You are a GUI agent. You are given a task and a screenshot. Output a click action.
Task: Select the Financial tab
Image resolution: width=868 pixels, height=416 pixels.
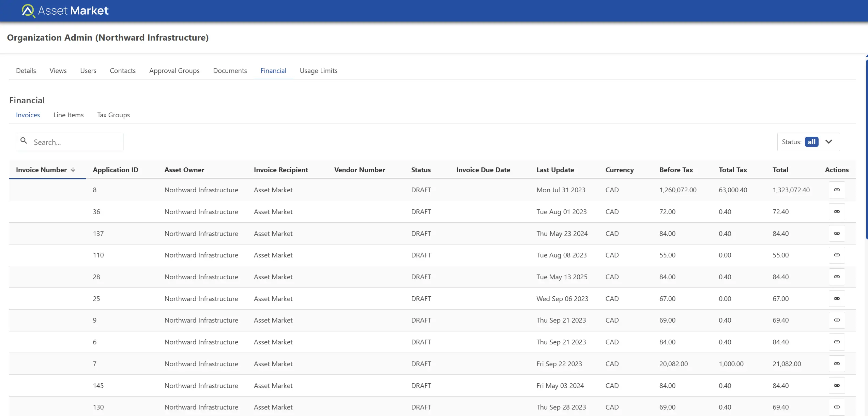pos(273,71)
